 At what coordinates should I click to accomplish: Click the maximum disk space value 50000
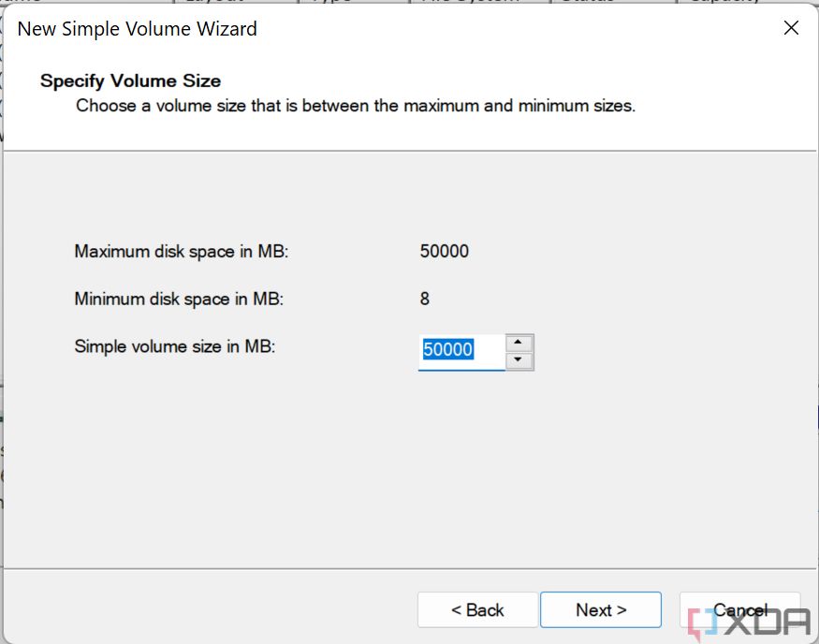click(x=445, y=251)
